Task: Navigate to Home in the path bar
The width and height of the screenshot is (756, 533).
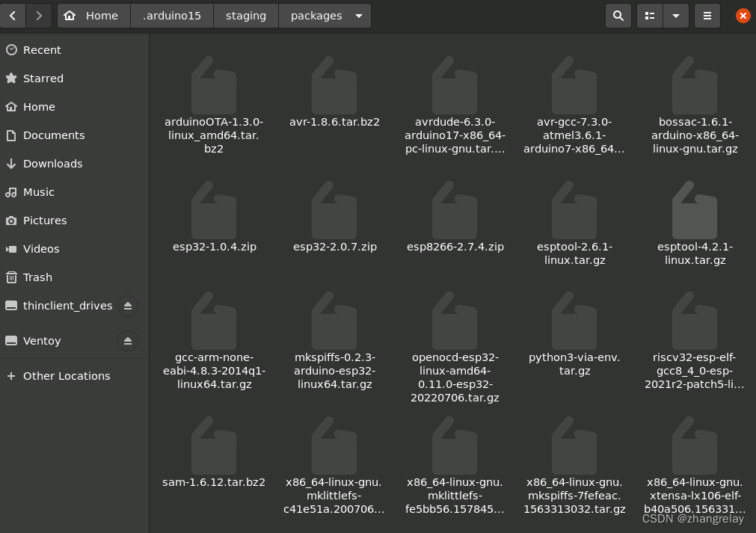Action: tap(94, 16)
